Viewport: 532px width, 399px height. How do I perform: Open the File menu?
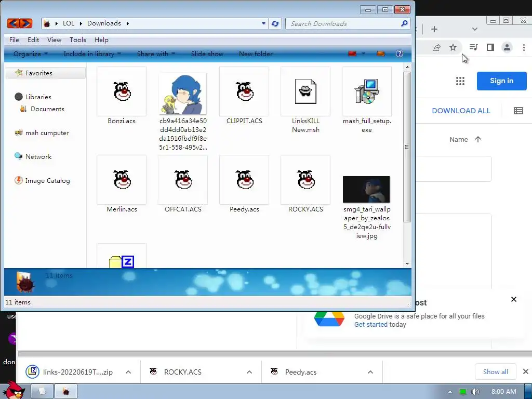(14, 39)
